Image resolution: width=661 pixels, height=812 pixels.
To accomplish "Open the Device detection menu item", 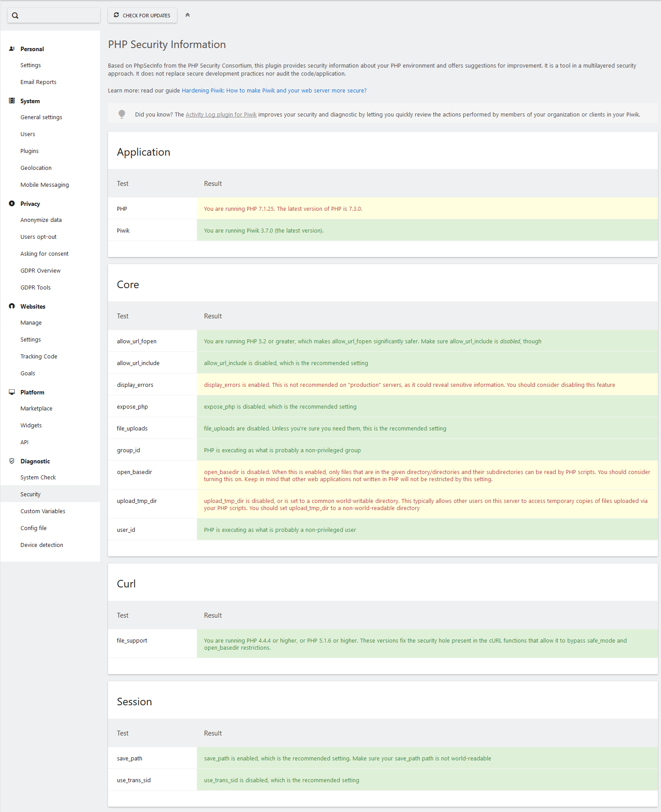I will point(42,545).
